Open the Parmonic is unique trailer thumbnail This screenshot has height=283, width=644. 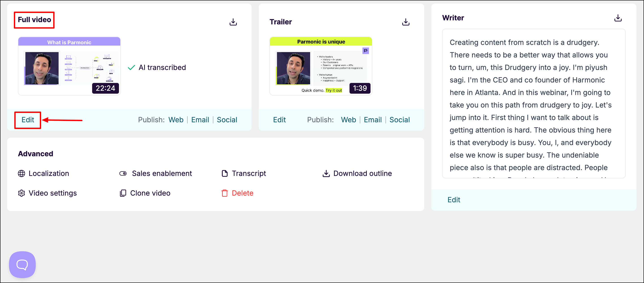point(320,66)
